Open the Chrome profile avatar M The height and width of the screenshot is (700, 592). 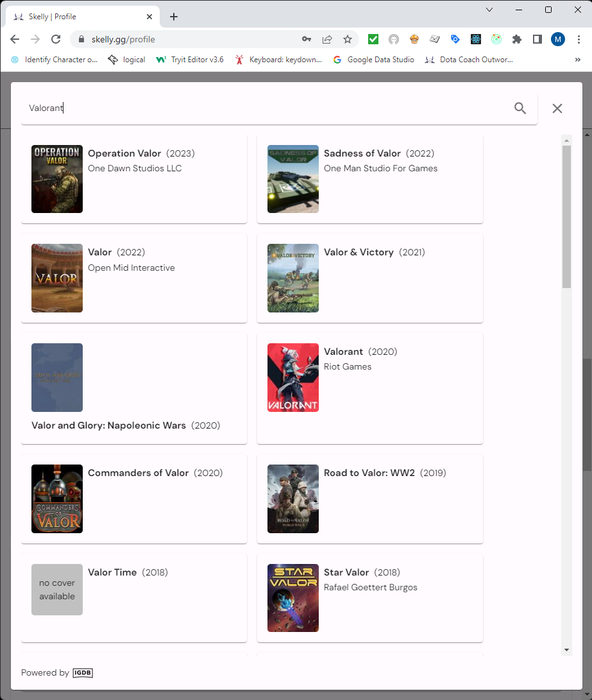point(557,39)
